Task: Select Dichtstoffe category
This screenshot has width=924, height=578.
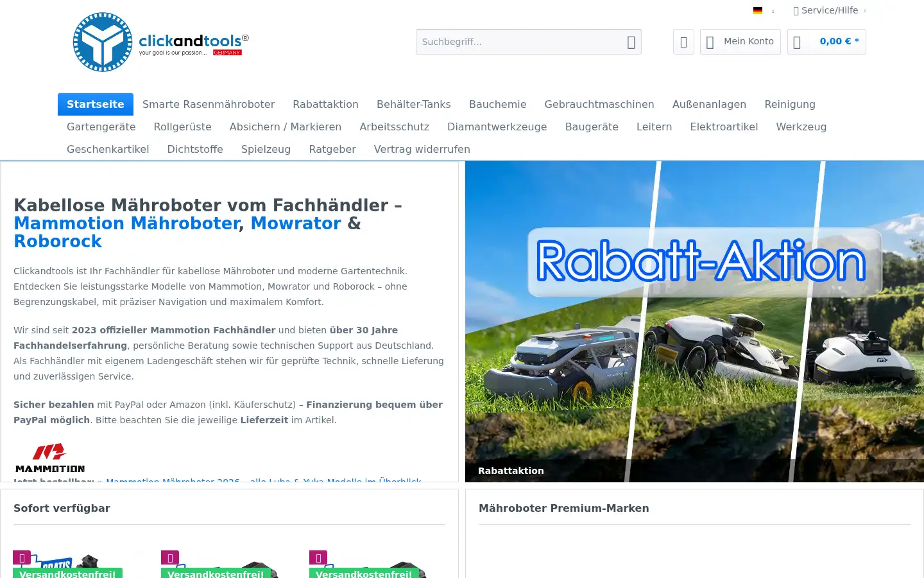Action: 195,149
